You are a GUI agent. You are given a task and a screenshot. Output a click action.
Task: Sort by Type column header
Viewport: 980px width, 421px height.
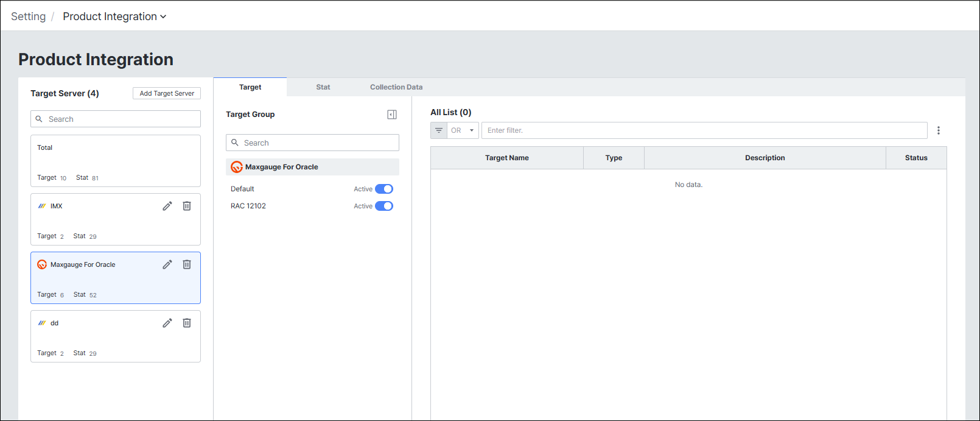[x=614, y=158]
